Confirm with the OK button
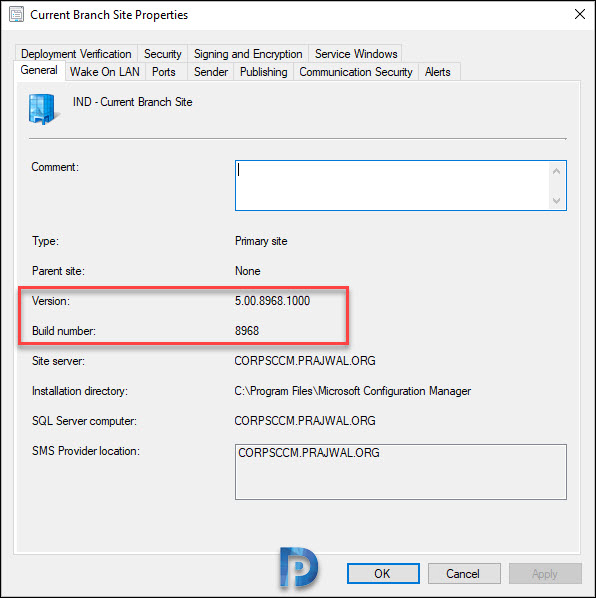This screenshot has height=598, width=596. pos(383,573)
